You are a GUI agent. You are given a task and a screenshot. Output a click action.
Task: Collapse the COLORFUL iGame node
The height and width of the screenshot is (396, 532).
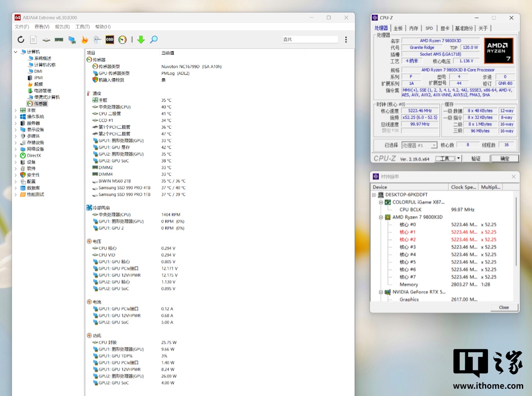(x=381, y=202)
